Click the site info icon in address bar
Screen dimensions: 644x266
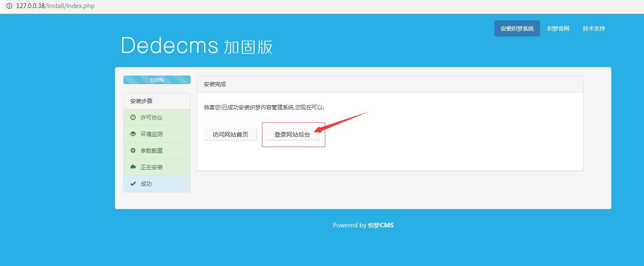point(9,6)
